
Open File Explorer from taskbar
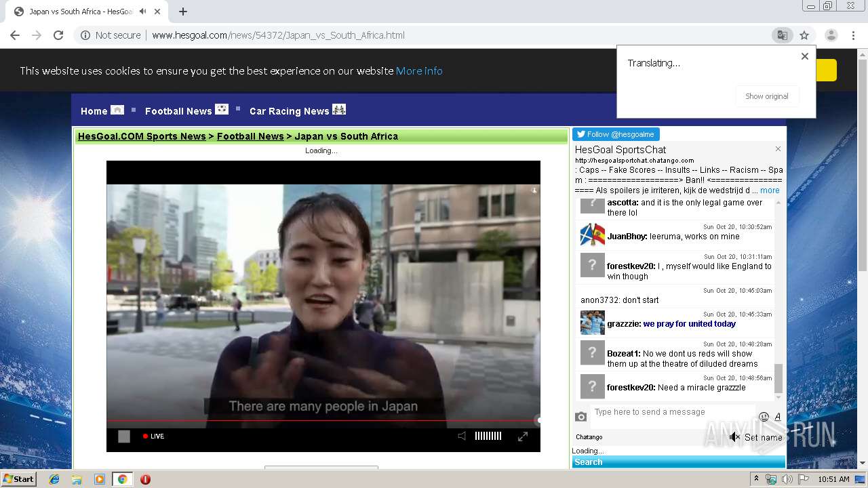(77, 479)
